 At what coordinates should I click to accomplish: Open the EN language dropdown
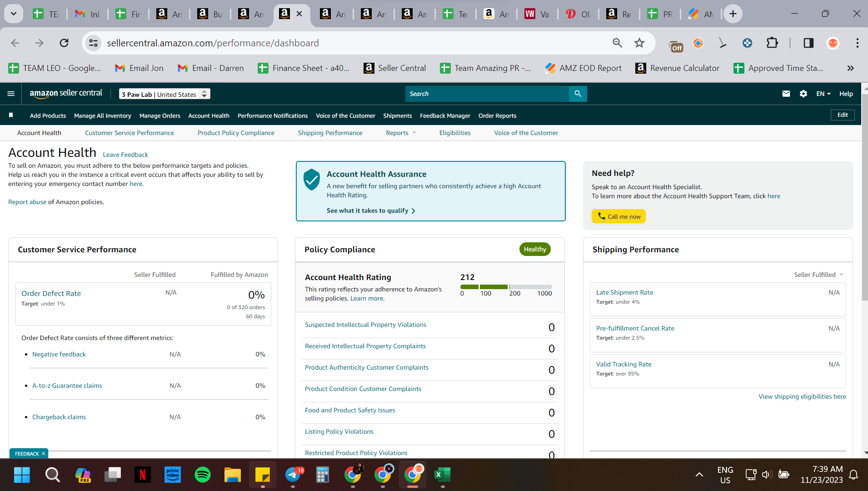(823, 94)
